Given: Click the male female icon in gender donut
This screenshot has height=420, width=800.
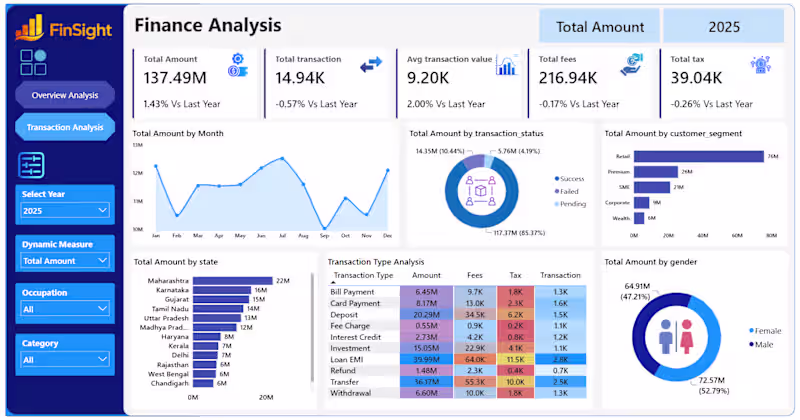Looking at the screenshot, I should click(676, 337).
